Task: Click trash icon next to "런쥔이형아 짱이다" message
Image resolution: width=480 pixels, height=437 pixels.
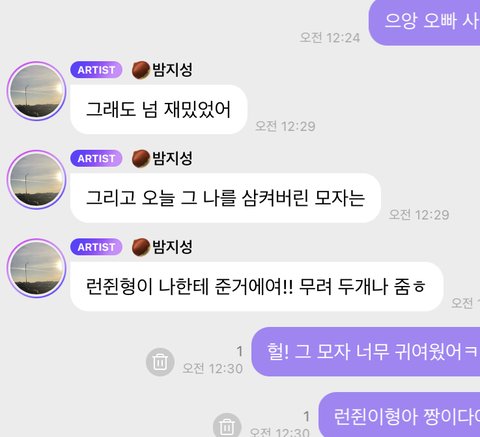Action: coord(227,425)
